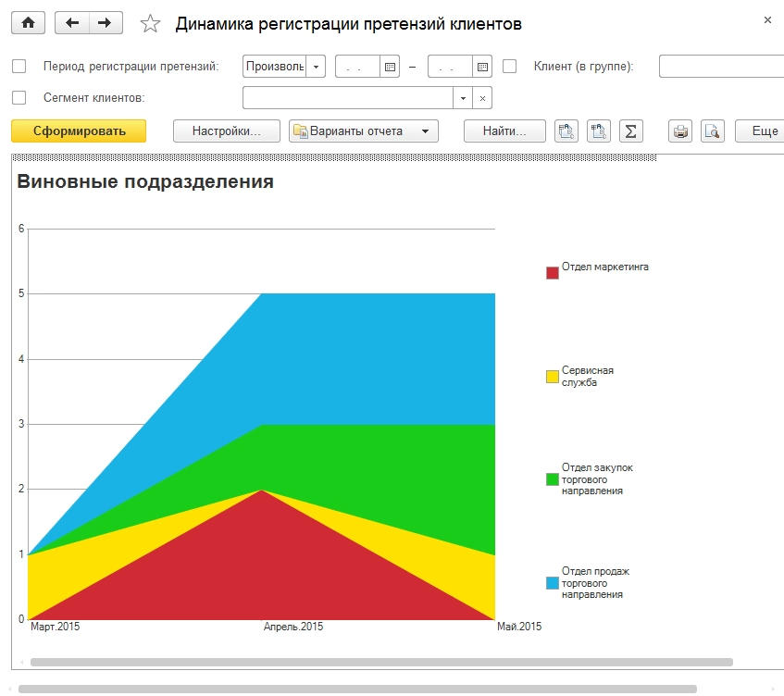Generate report with Сформировать button

coord(79,131)
